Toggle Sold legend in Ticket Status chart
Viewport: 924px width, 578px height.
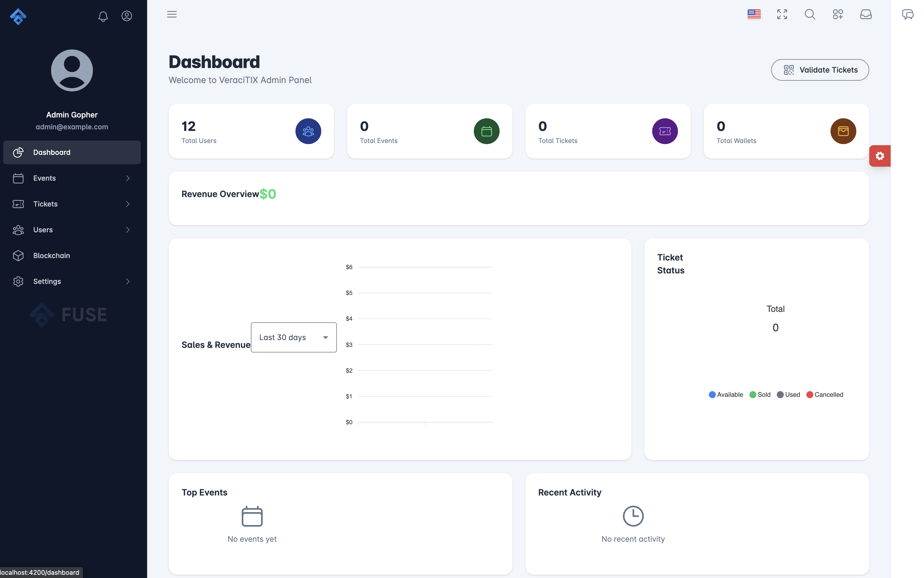pyautogui.click(x=760, y=394)
